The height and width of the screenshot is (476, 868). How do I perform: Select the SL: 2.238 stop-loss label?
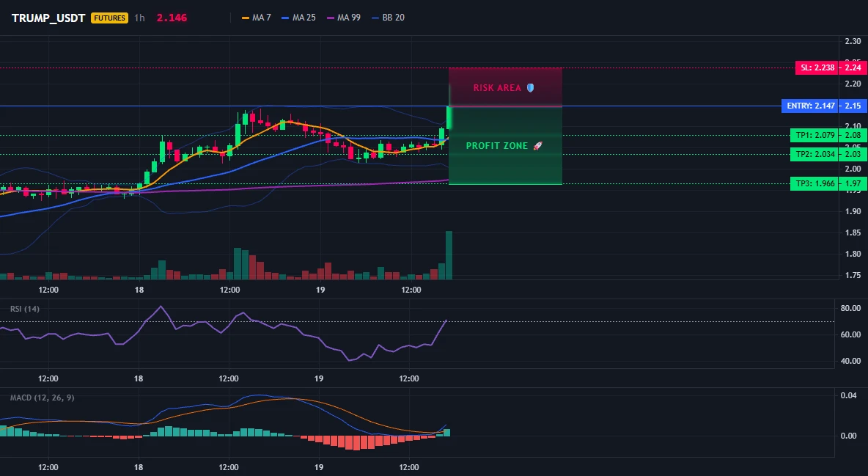817,67
